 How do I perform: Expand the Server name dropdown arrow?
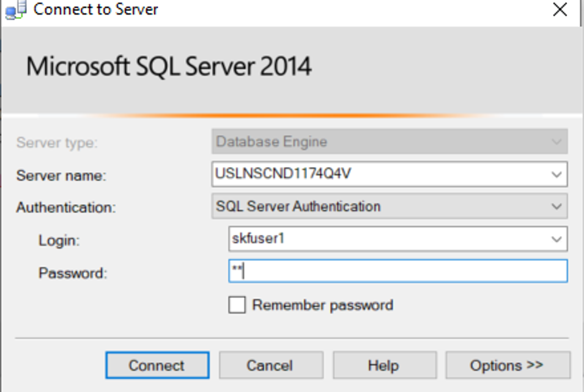click(556, 174)
